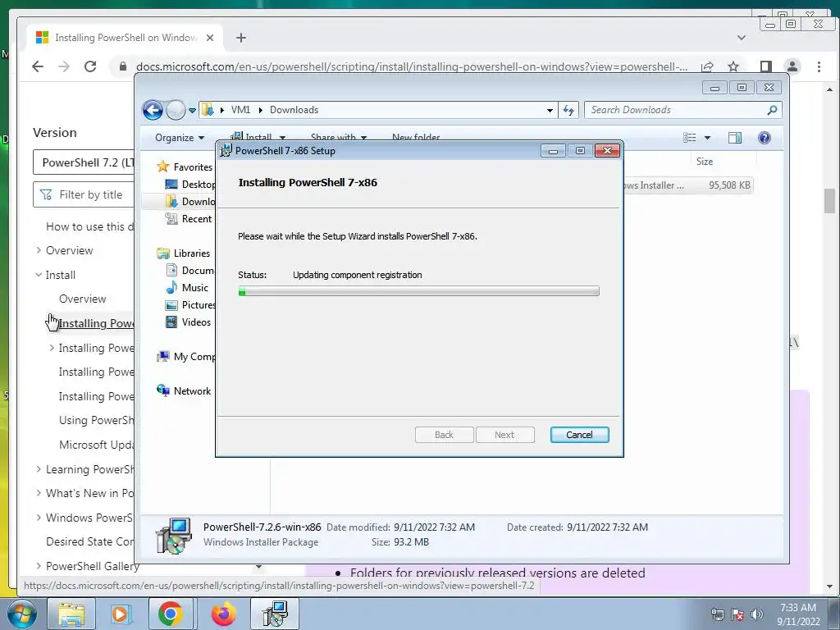
Task: Click the Explorer back button
Action: coord(153,111)
